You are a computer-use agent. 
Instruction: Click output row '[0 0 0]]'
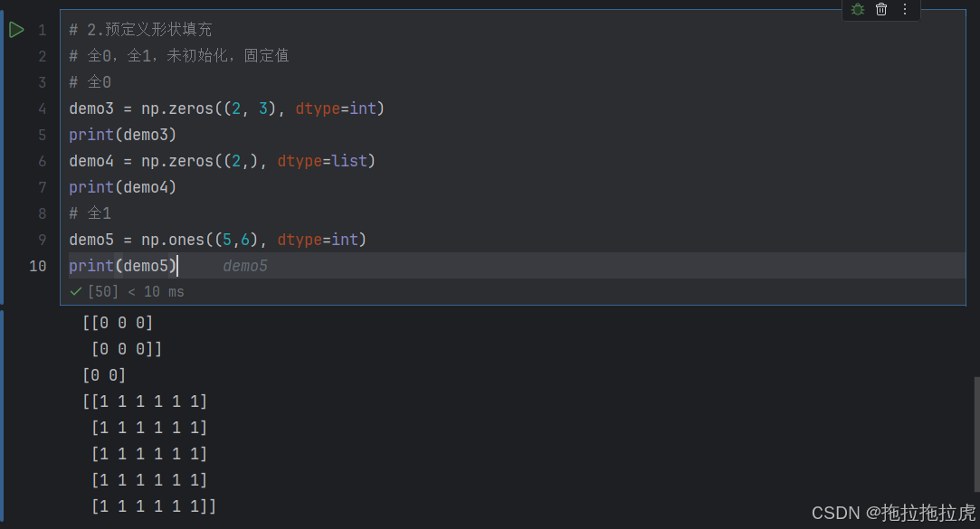[x=127, y=349]
